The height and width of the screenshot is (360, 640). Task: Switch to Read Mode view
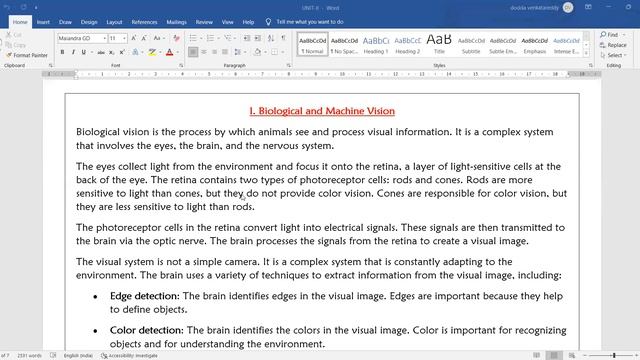[x=536, y=356]
